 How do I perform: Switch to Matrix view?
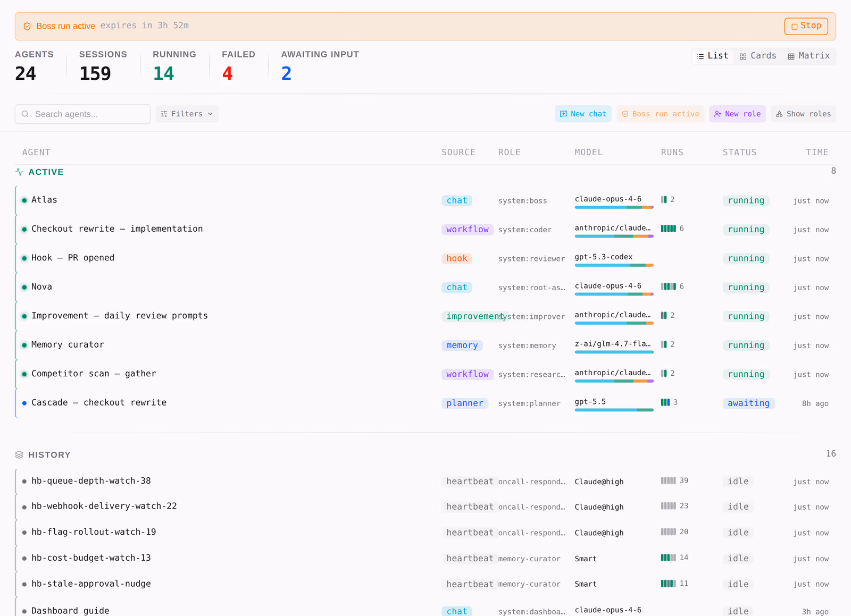click(x=809, y=56)
